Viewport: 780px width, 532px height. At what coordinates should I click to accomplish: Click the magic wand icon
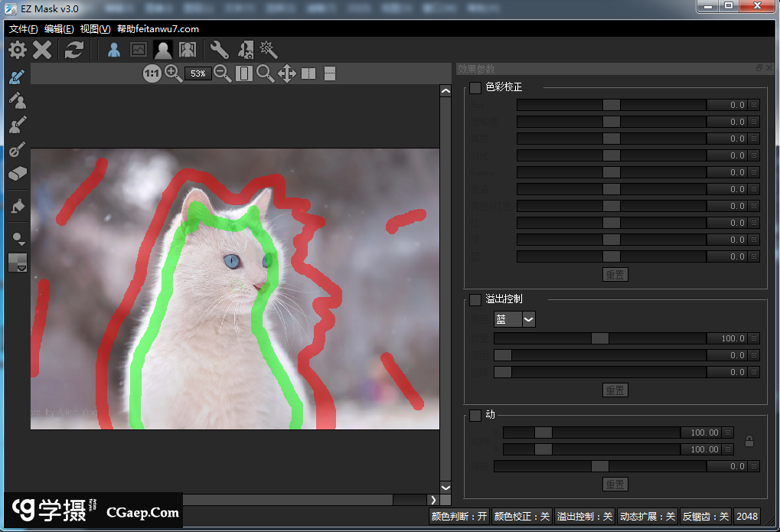coord(269,51)
